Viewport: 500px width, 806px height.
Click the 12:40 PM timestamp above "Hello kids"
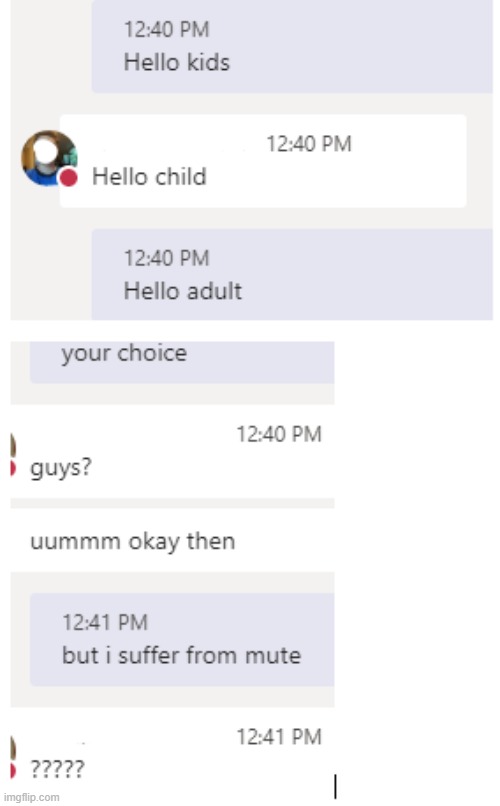166,29
